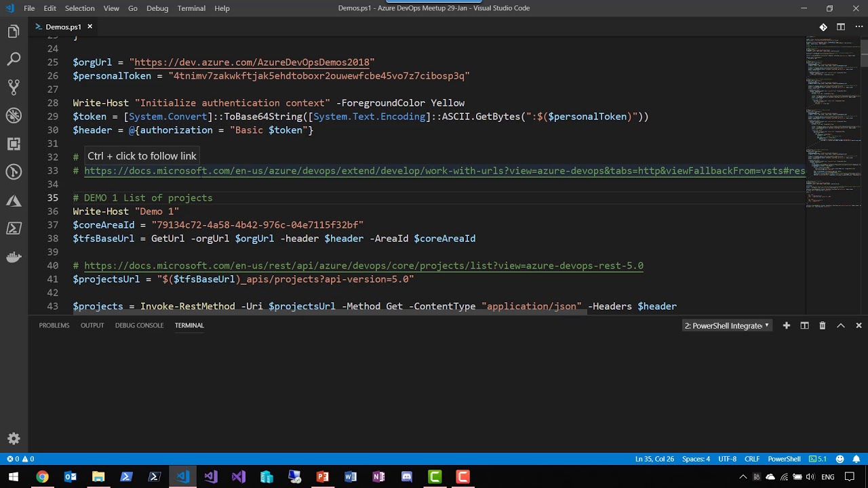Open the Search view in the activity bar
This screenshot has width=868, height=488.
(x=14, y=60)
